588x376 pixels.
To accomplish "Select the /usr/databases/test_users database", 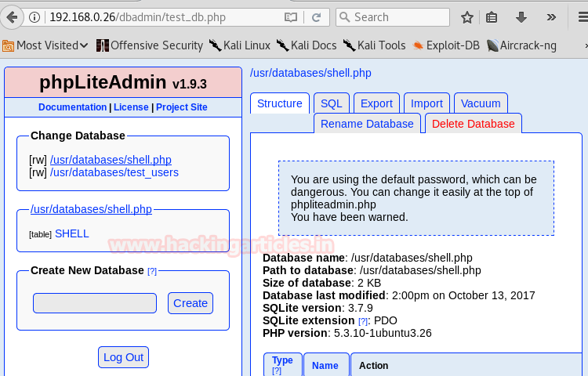I will click(114, 172).
